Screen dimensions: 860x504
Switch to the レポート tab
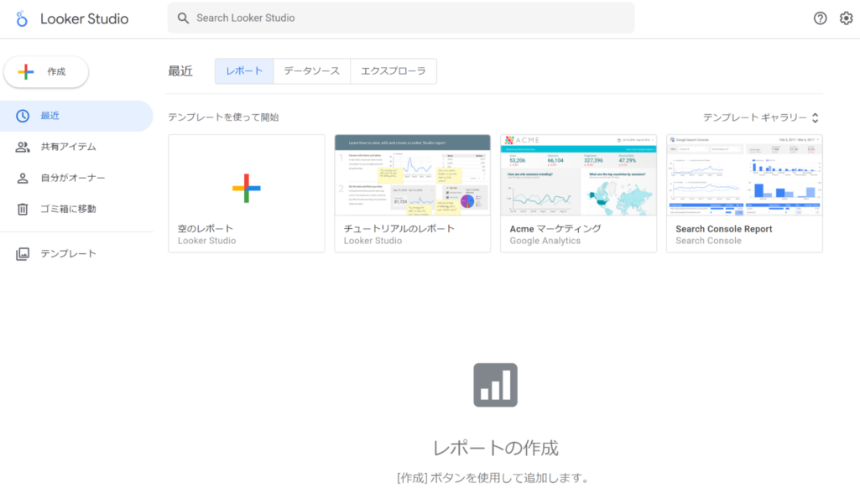click(244, 71)
